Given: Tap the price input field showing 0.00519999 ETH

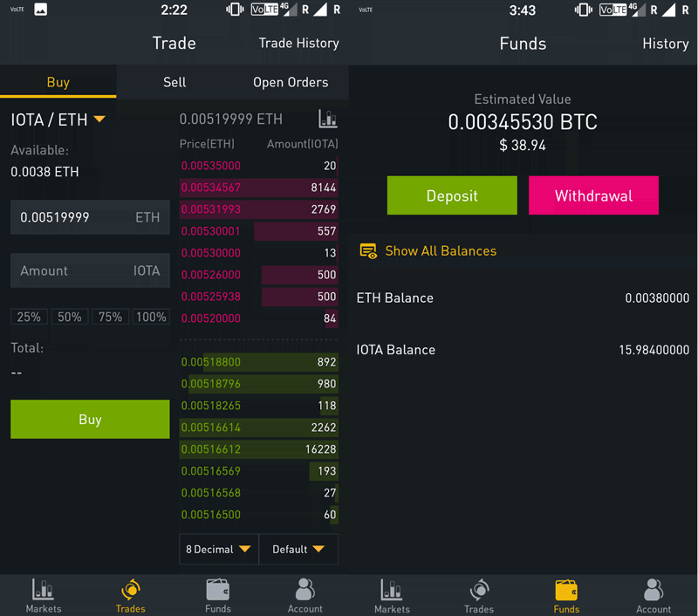Looking at the screenshot, I should [x=90, y=217].
